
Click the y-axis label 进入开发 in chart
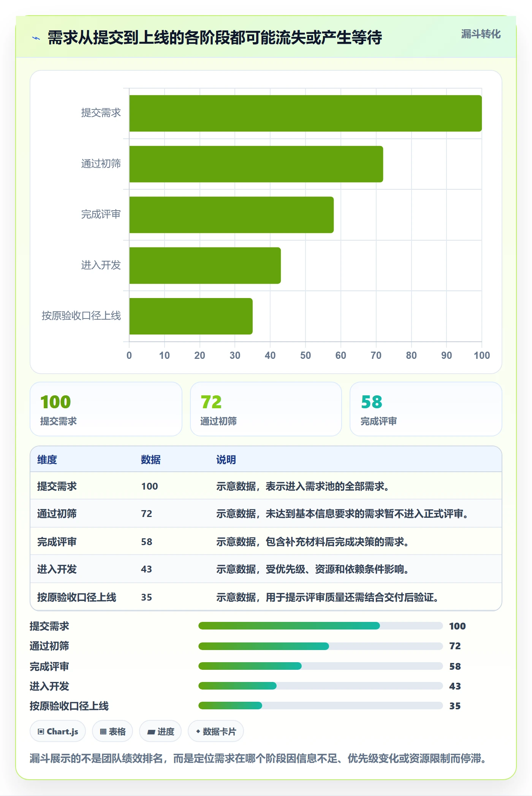101,265
